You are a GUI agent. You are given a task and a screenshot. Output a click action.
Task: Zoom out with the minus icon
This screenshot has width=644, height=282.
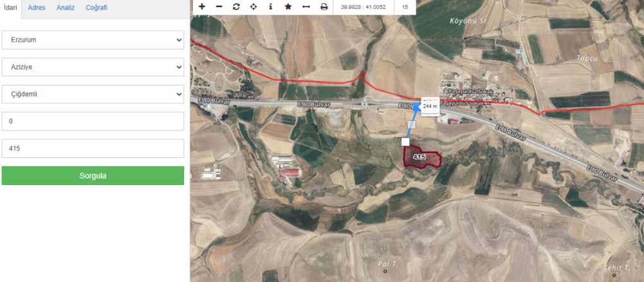(219, 6)
